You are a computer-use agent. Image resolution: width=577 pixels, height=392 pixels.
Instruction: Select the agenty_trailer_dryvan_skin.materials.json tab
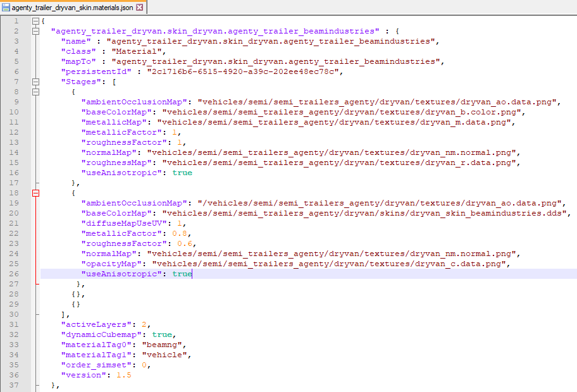(x=73, y=8)
